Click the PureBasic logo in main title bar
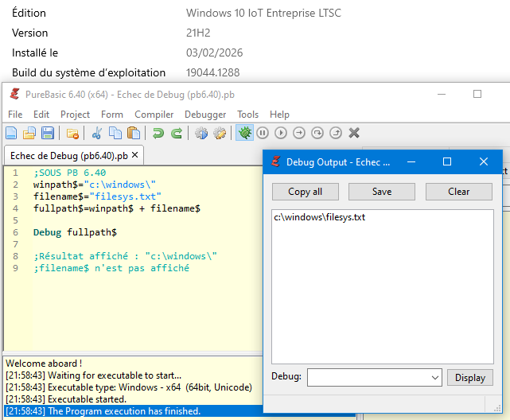 coord(14,94)
